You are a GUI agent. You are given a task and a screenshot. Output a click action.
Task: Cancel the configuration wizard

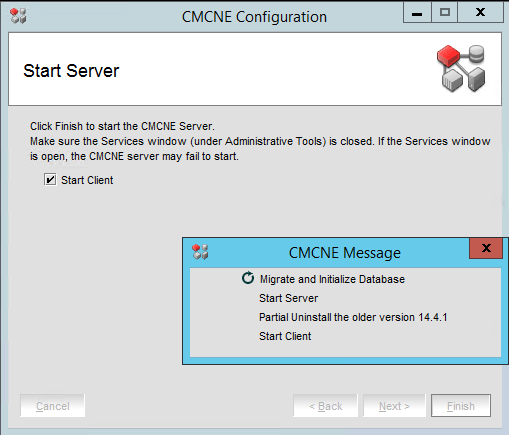(x=53, y=406)
